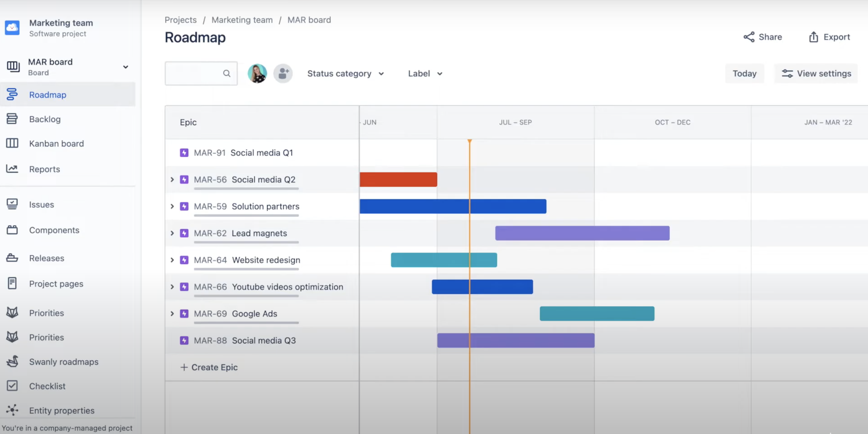Click the roadmap search input field
This screenshot has height=434, width=868.
201,73
